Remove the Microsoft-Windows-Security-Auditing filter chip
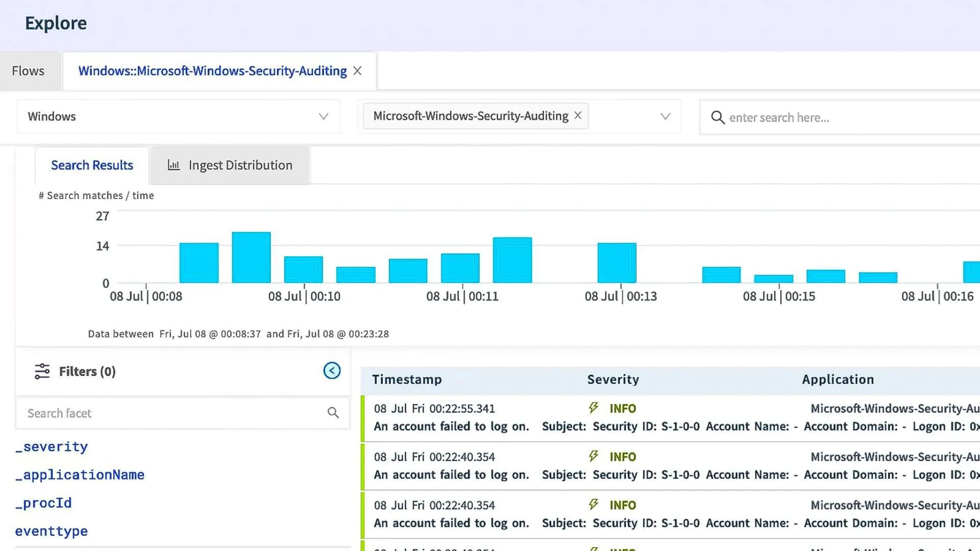This screenshot has height=551, width=980. pos(578,116)
